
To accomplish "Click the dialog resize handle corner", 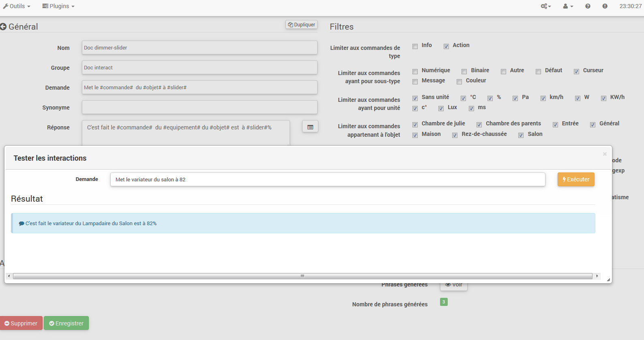I will [608, 280].
